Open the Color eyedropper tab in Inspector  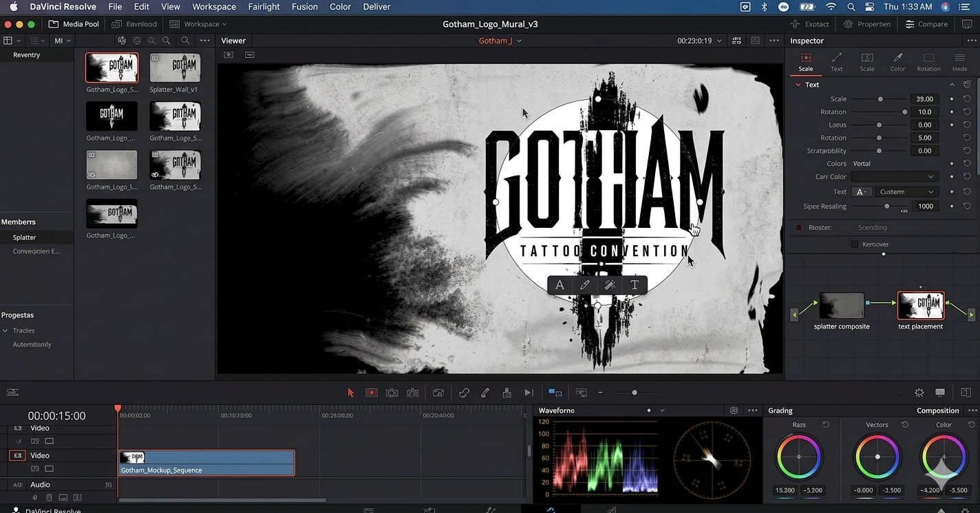(x=898, y=62)
